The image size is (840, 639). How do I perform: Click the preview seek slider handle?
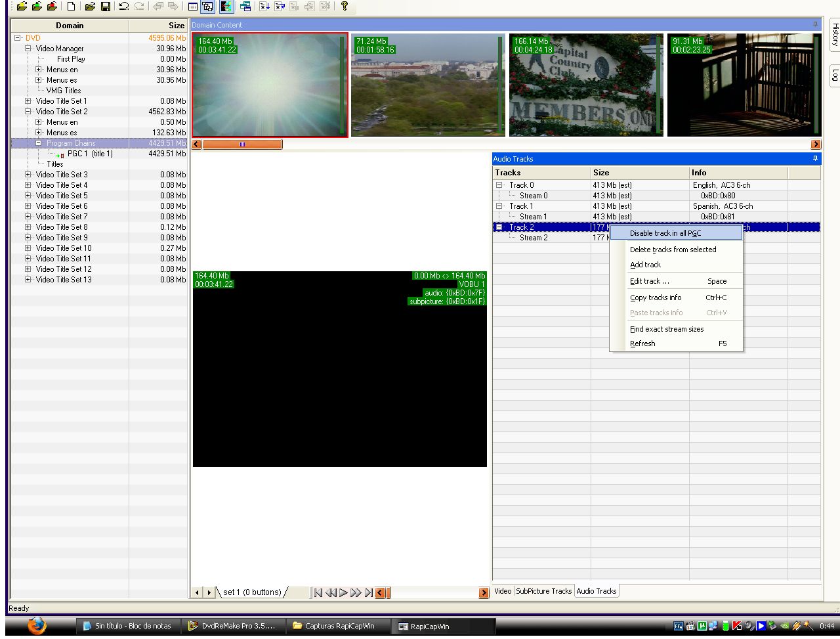click(388, 592)
